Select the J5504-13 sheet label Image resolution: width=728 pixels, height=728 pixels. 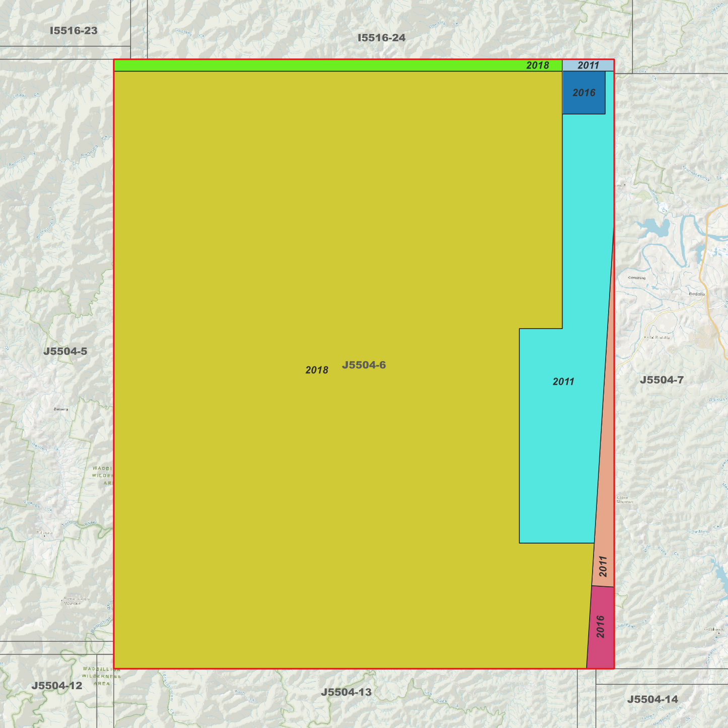pyautogui.click(x=346, y=692)
